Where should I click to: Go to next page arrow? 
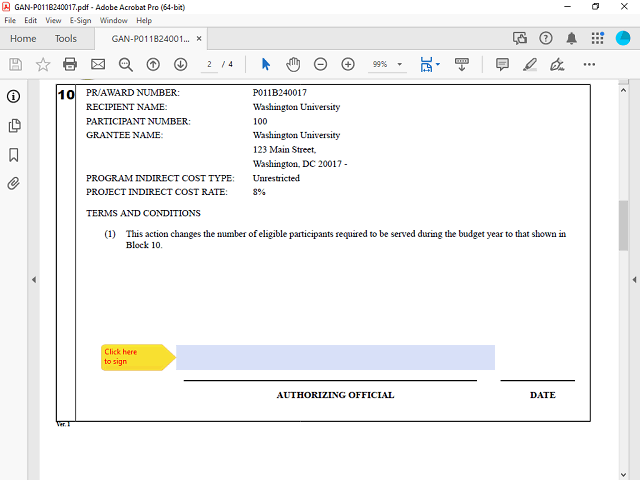pos(180,64)
